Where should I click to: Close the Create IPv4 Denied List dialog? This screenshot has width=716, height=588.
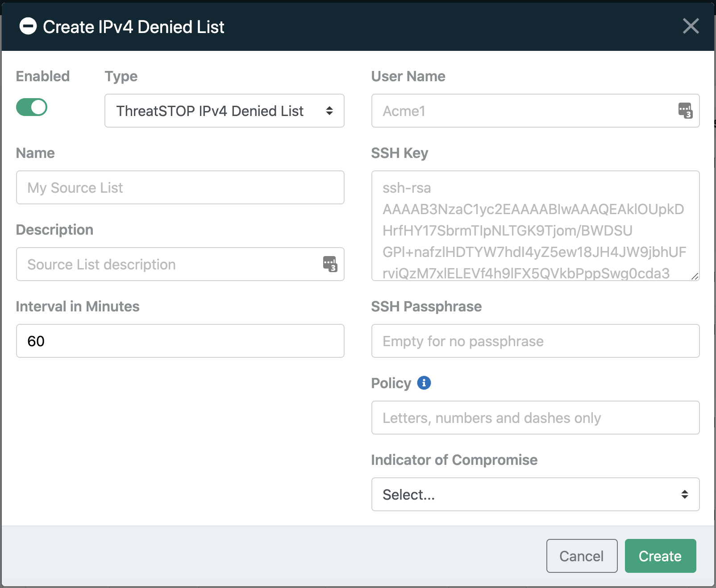691,26
